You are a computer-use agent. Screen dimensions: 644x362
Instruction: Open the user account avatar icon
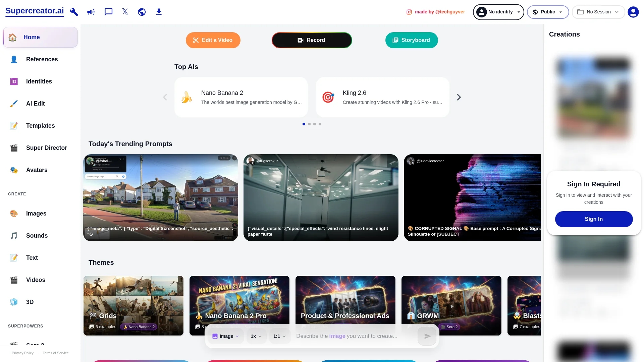(x=633, y=12)
